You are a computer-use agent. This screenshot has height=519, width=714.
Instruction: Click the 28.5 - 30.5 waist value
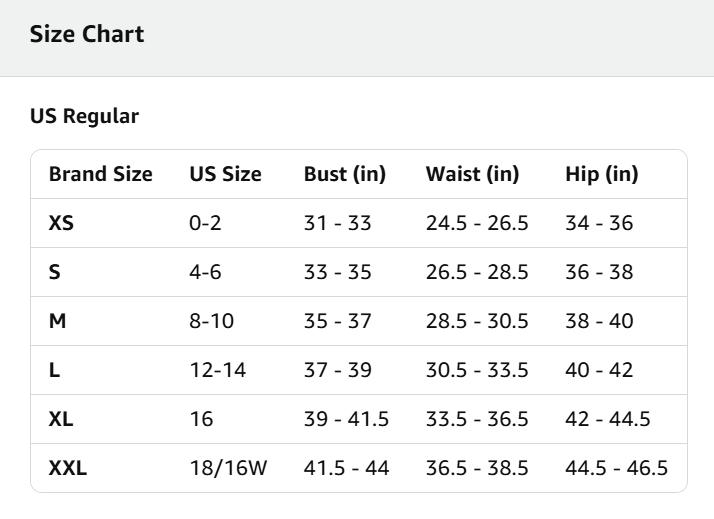click(x=477, y=321)
